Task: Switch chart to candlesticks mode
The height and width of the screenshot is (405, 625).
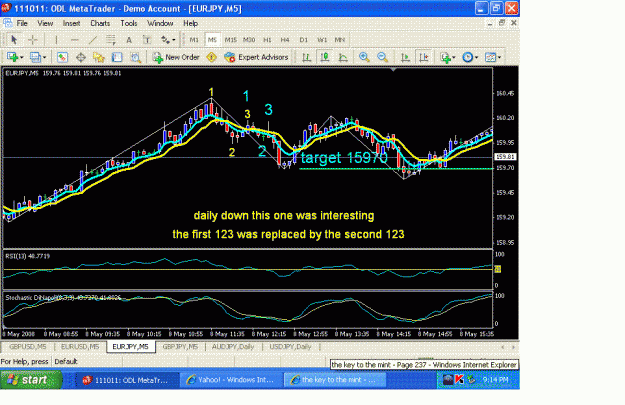Action: click(324, 57)
